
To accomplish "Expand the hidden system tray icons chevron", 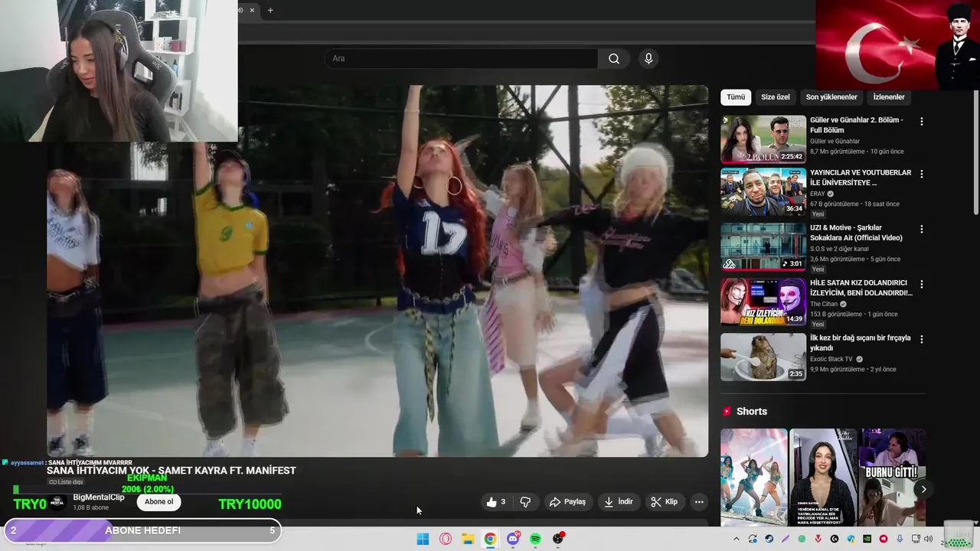I will 737,539.
